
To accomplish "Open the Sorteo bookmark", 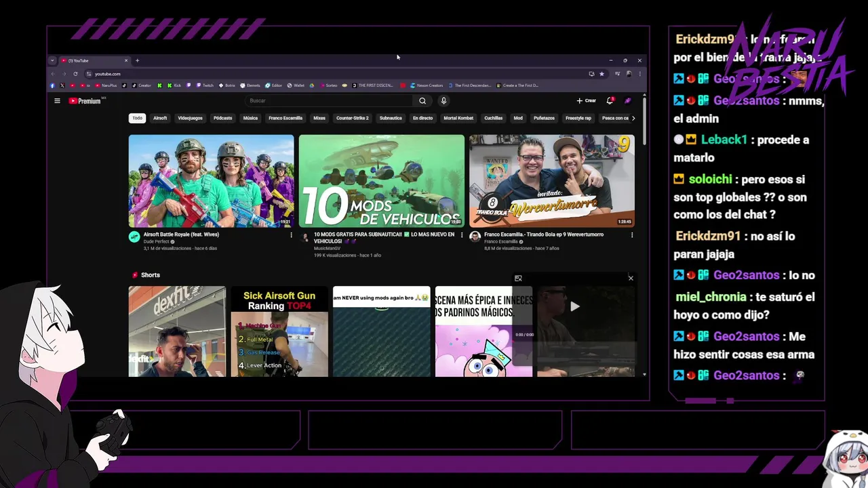I will (x=328, y=85).
